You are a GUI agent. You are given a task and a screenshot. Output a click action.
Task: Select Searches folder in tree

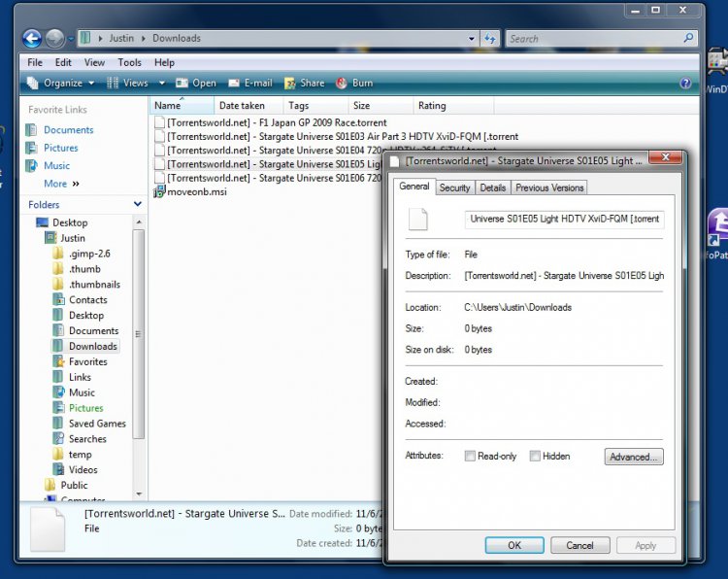point(87,439)
